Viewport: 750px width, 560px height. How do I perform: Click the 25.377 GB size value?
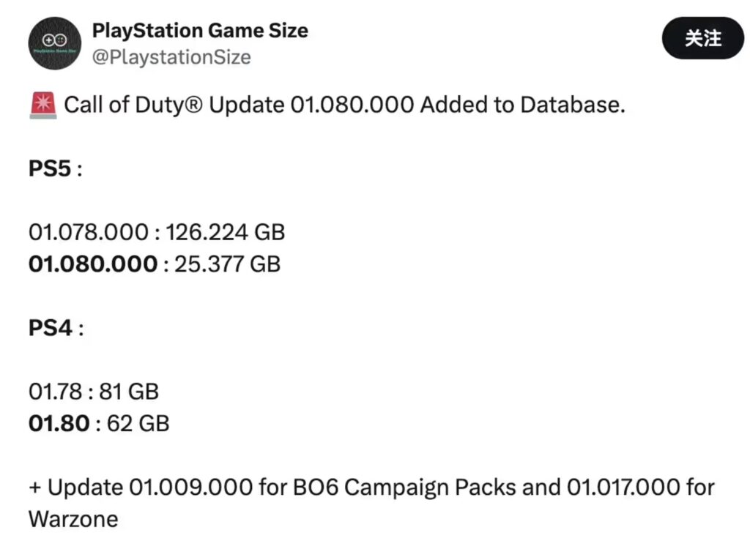click(227, 264)
